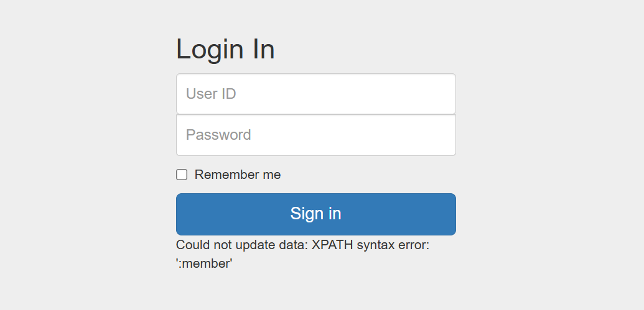Screen dimensions: 644x310
Task: Click the word 'Sign in' on the button
Action: [x=316, y=214]
